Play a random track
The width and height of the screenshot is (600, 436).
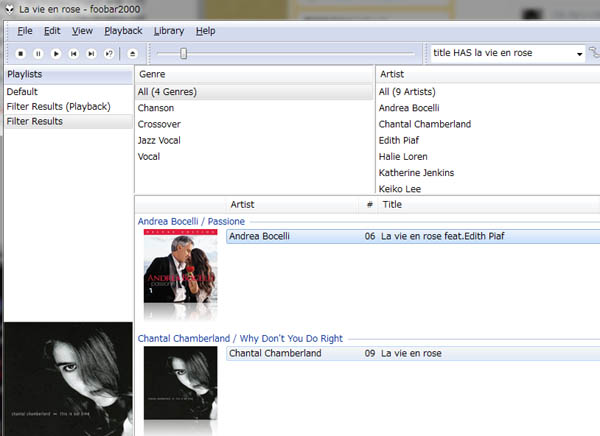[109, 54]
